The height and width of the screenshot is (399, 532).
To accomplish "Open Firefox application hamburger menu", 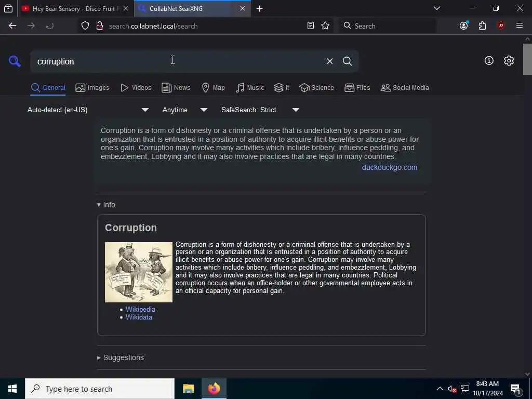I will point(520,26).
